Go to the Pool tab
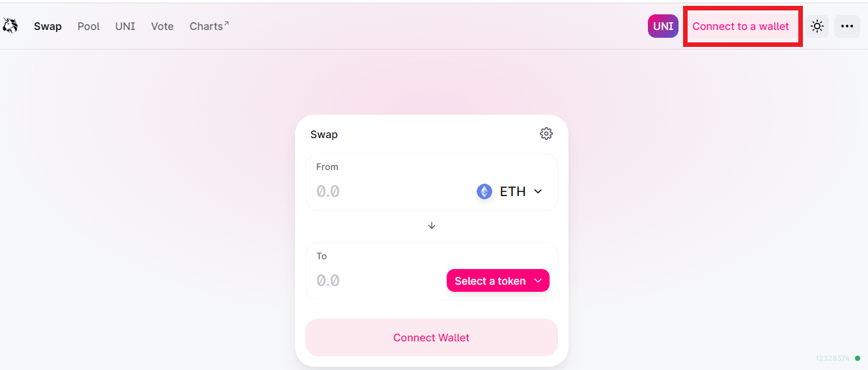This screenshot has height=370, width=868. tap(89, 26)
